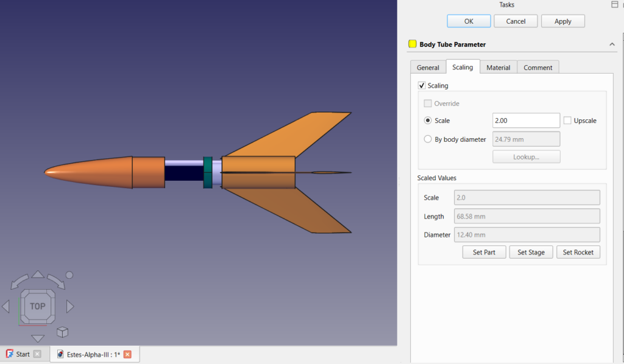This screenshot has width=624, height=364.
Task: Click the TOP face of navigation cube
Action: pyautogui.click(x=38, y=306)
